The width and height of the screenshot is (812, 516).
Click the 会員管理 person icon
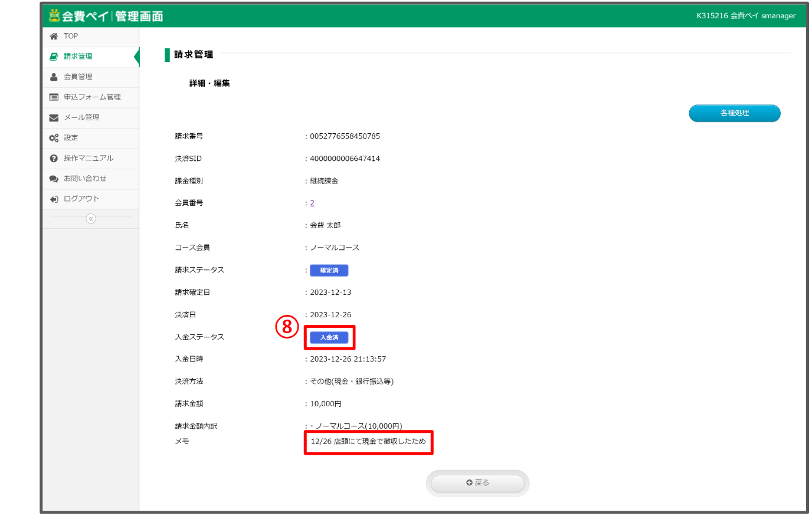(54, 77)
